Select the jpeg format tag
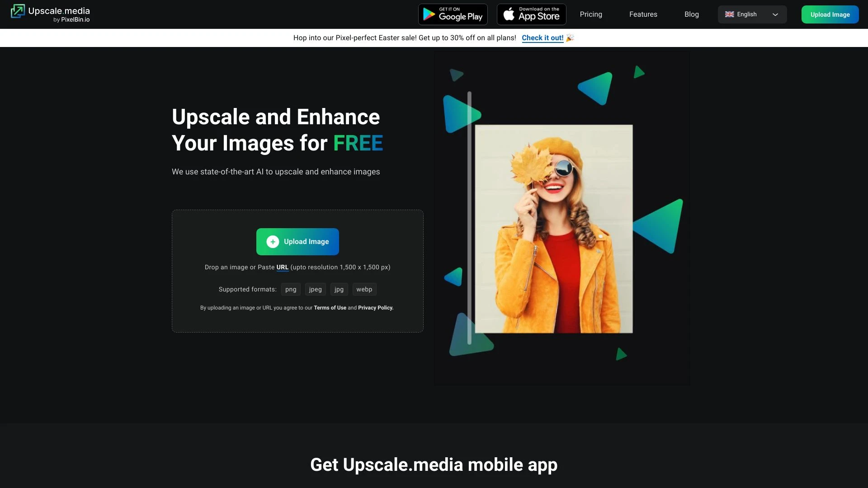 click(315, 289)
